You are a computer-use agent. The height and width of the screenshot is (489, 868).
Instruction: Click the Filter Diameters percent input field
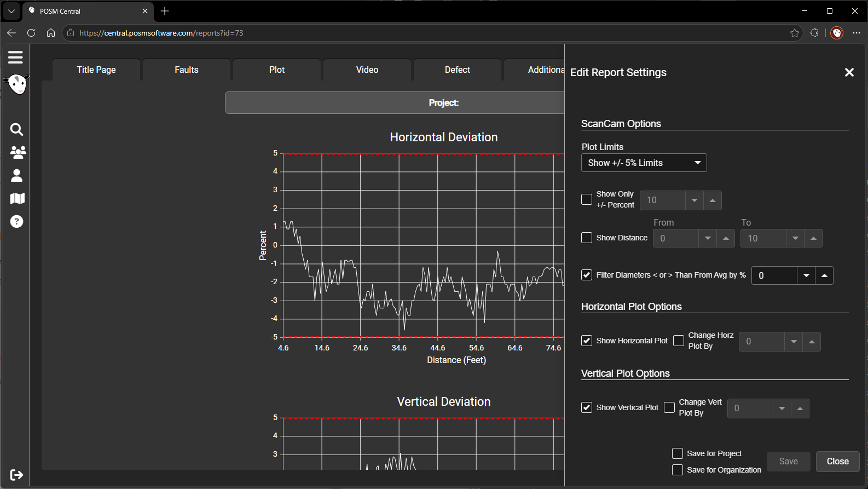point(774,275)
